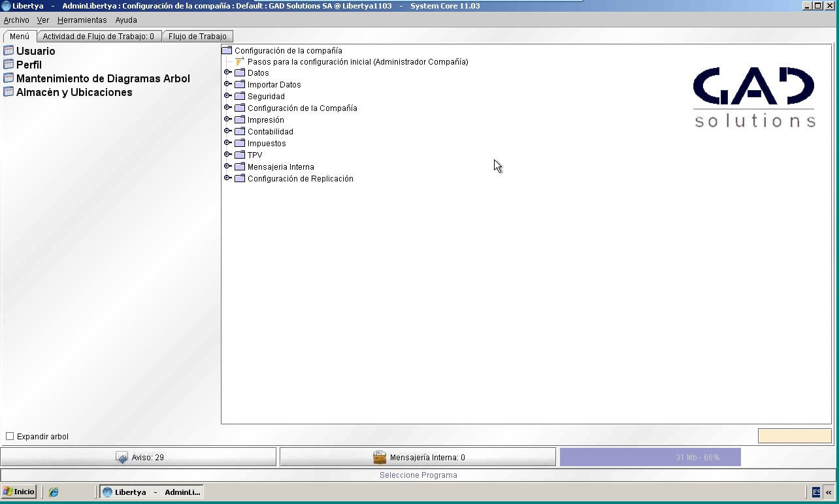Select Configuración de Replicación row text
Viewport: 839px width, 504px height.
pyautogui.click(x=301, y=179)
